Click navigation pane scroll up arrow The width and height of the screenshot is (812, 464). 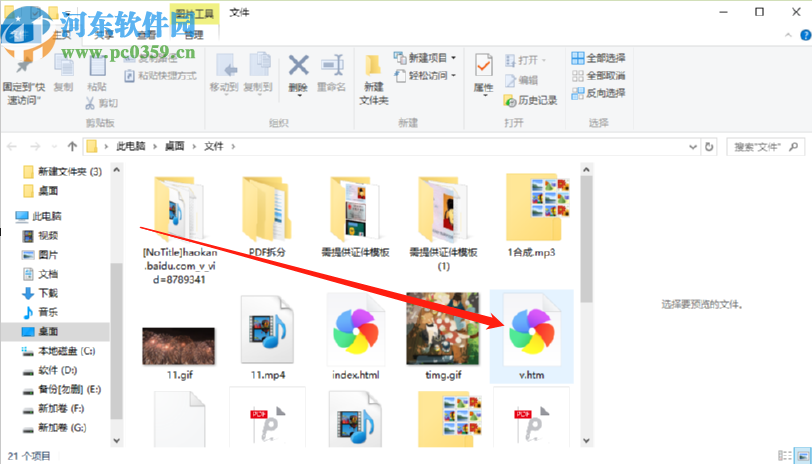point(117,169)
